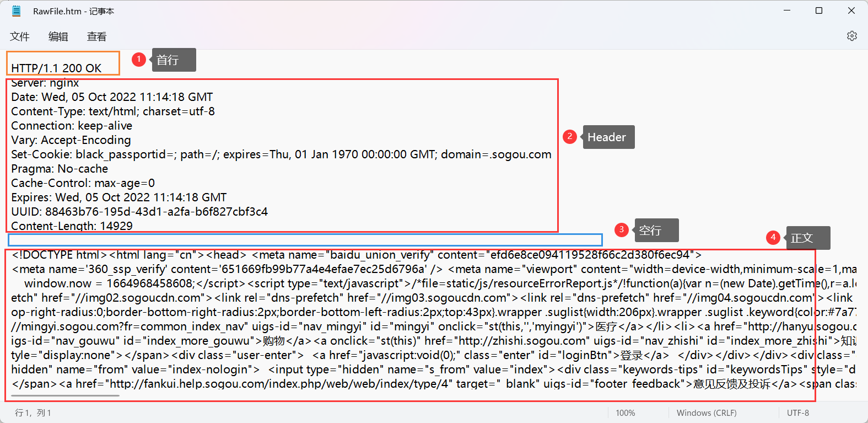The image size is (868, 423).
Task: Click 'Windows (CRLF)' line ending indicator
Action: (x=707, y=413)
